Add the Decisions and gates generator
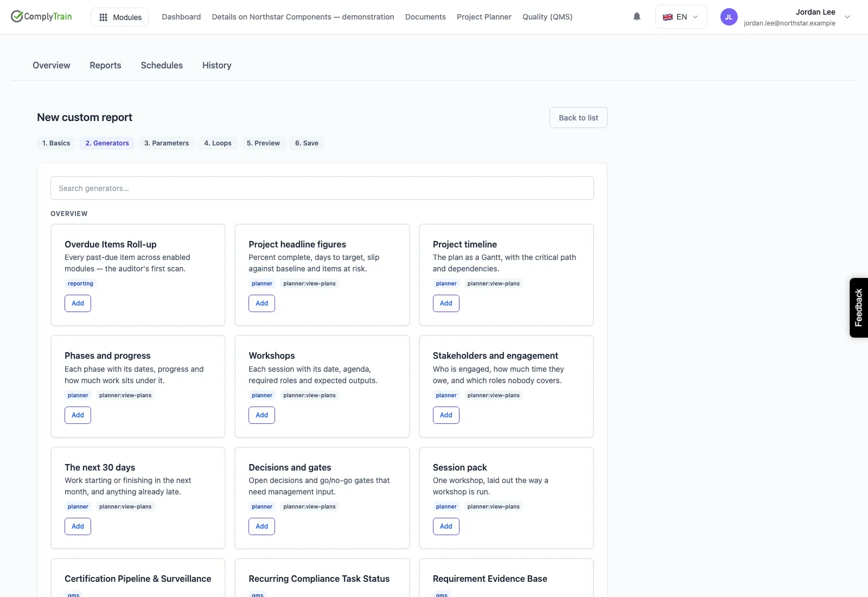 coord(261,526)
